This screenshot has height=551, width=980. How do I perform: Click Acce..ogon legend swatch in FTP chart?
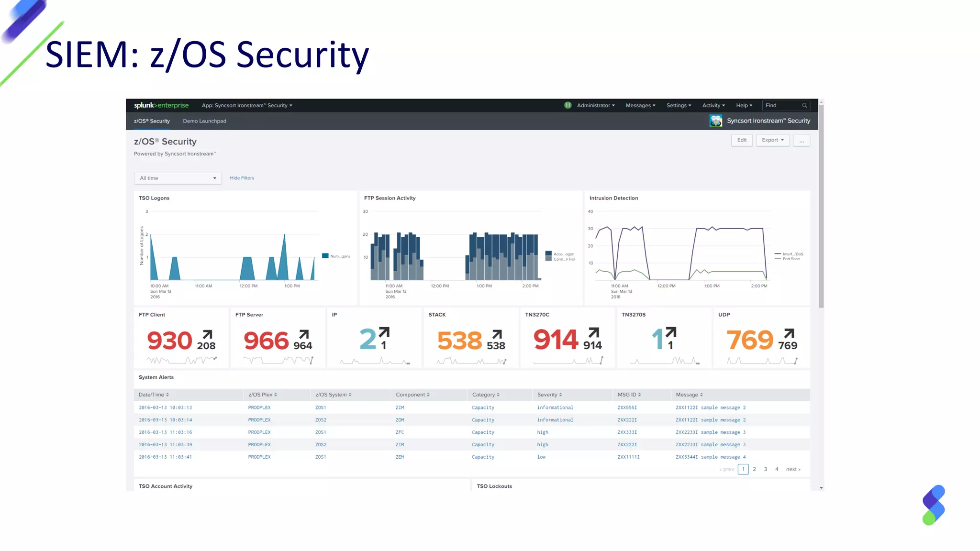tap(548, 253)
